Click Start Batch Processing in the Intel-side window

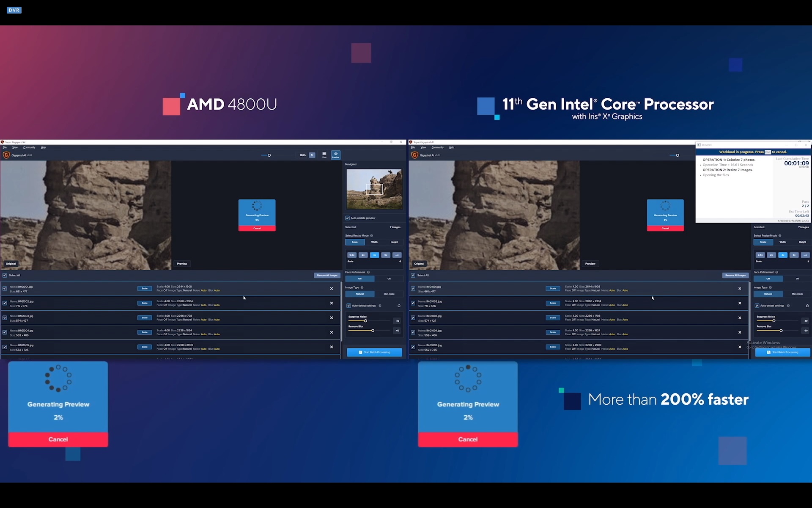click(x=783, y=352)
